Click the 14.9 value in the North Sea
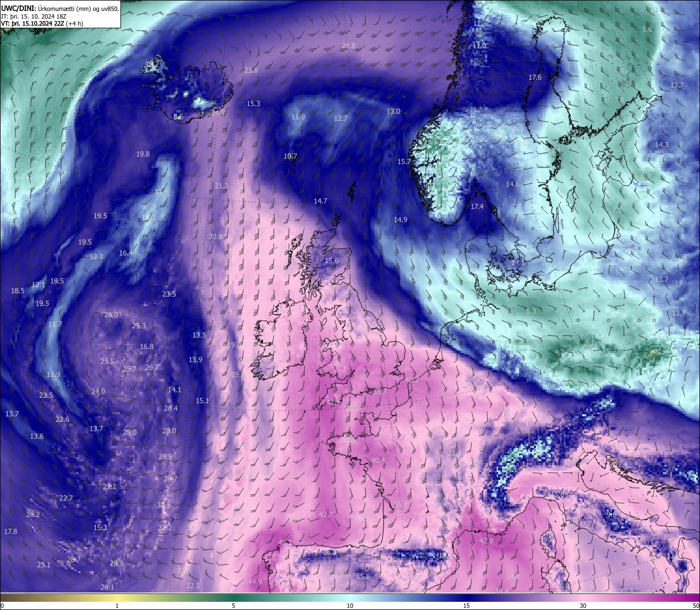 pos(400,219)
